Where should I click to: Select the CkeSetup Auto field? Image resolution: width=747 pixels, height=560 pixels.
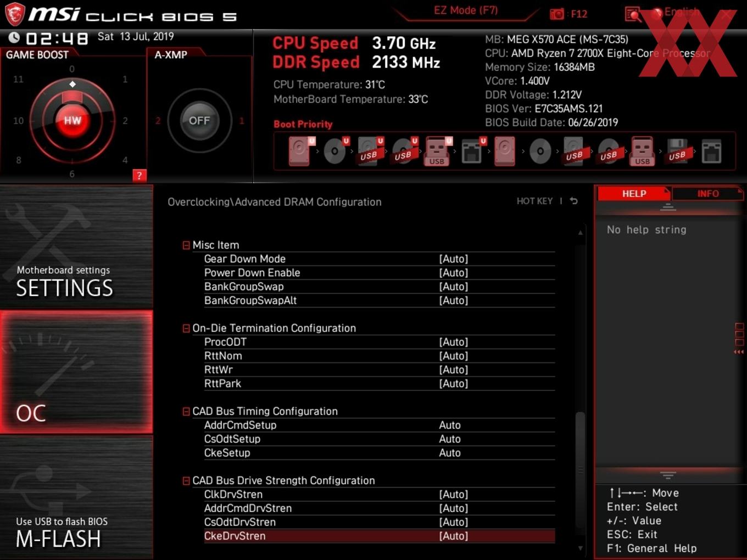[x=450, y=453]
